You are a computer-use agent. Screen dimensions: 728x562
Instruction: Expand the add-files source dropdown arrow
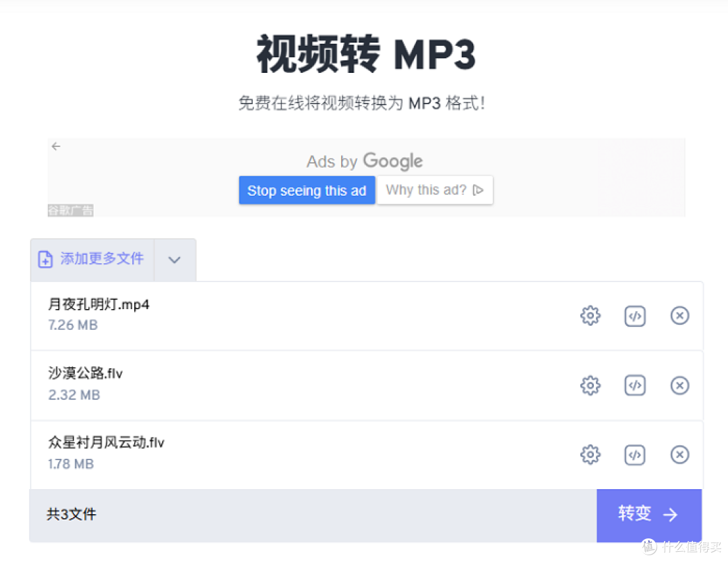pyautogui.click(x=175, y=259)
